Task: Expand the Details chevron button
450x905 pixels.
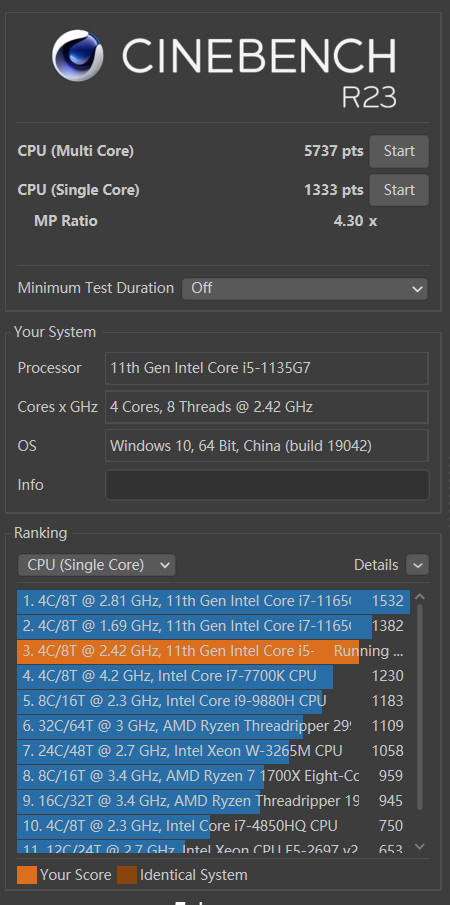Action: 417,565
